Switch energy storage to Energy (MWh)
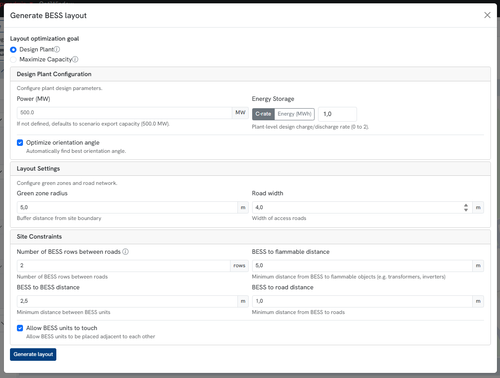The height and width of the screenshot is (378, 500). pos(294,114)
